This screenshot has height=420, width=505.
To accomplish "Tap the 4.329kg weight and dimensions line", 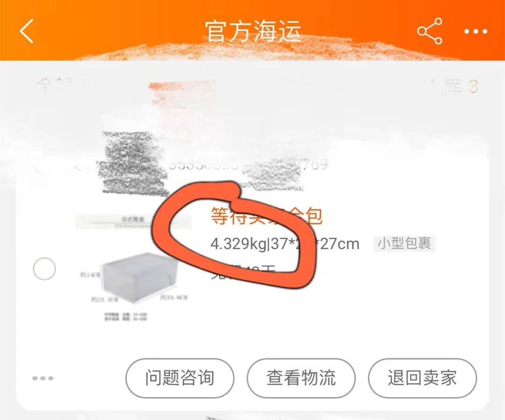I will tap(285, 244).
